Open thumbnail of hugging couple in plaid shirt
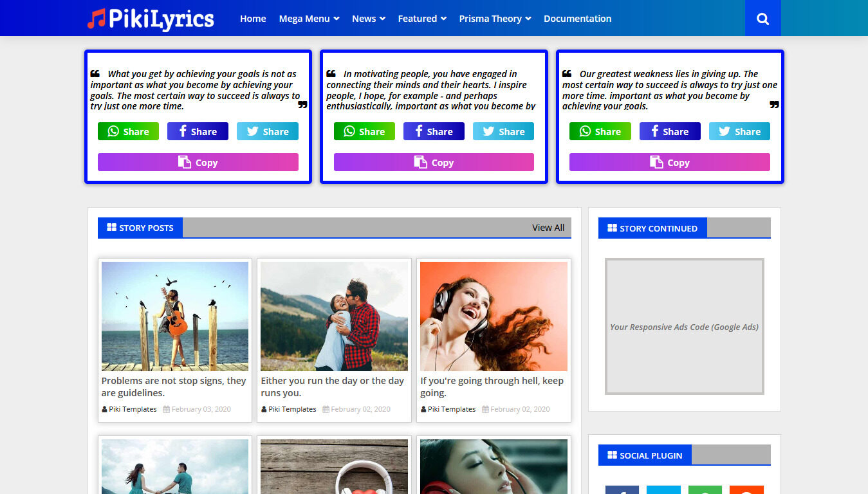 tap(334, 316)
